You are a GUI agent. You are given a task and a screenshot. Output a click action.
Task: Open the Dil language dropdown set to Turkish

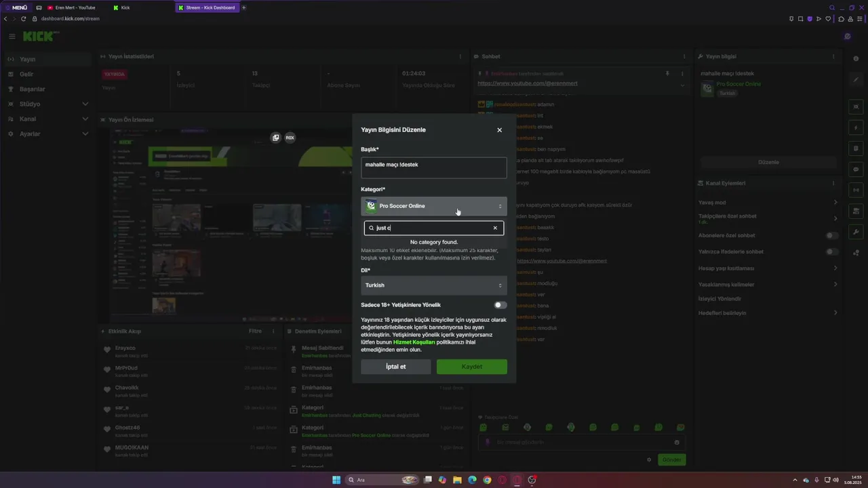(x=433, y=285)
